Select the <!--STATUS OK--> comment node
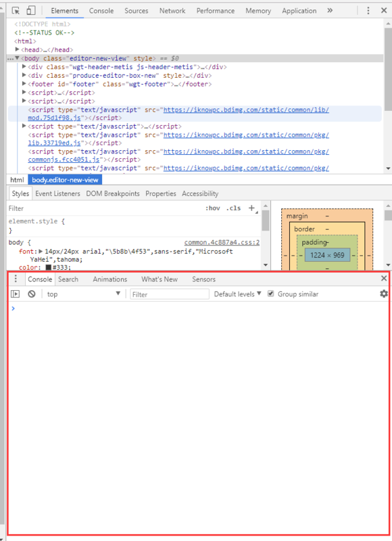The height and width of the screenshot is (541, 392). [44, 32]
